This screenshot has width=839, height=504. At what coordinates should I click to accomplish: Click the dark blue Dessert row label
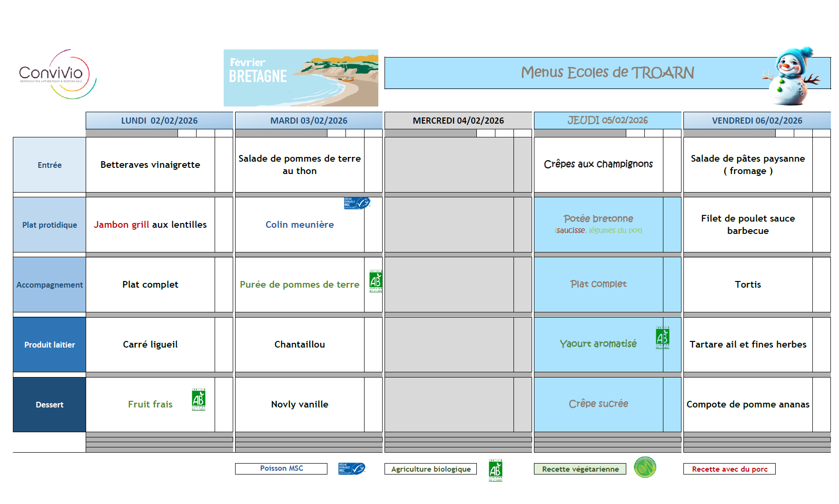49,405
